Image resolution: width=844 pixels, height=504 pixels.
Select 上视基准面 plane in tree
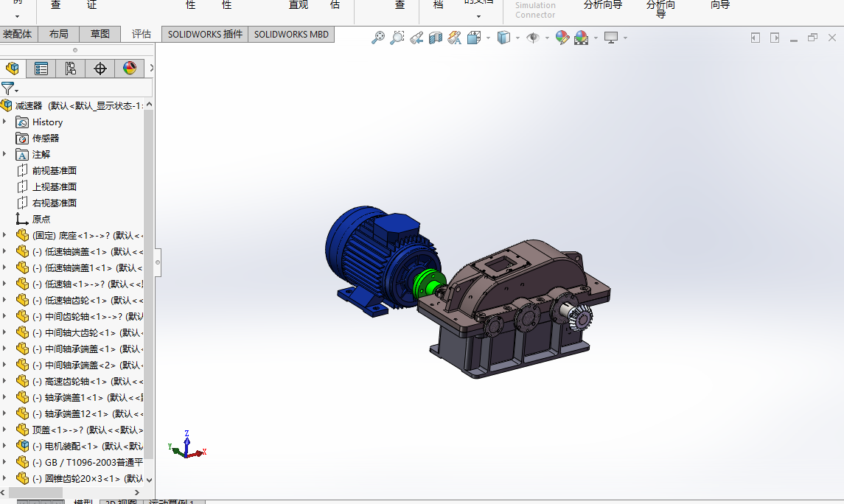pos(55,186)
